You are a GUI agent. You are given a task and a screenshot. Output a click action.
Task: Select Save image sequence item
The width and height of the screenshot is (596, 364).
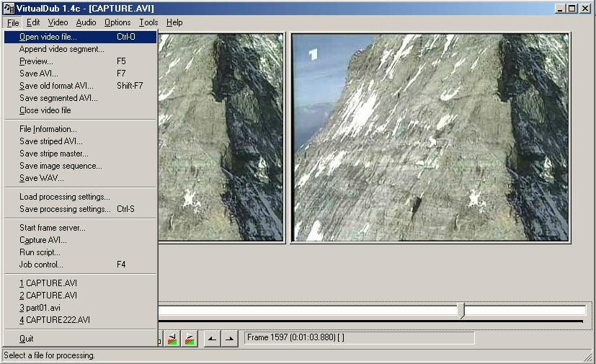[61, 166]
